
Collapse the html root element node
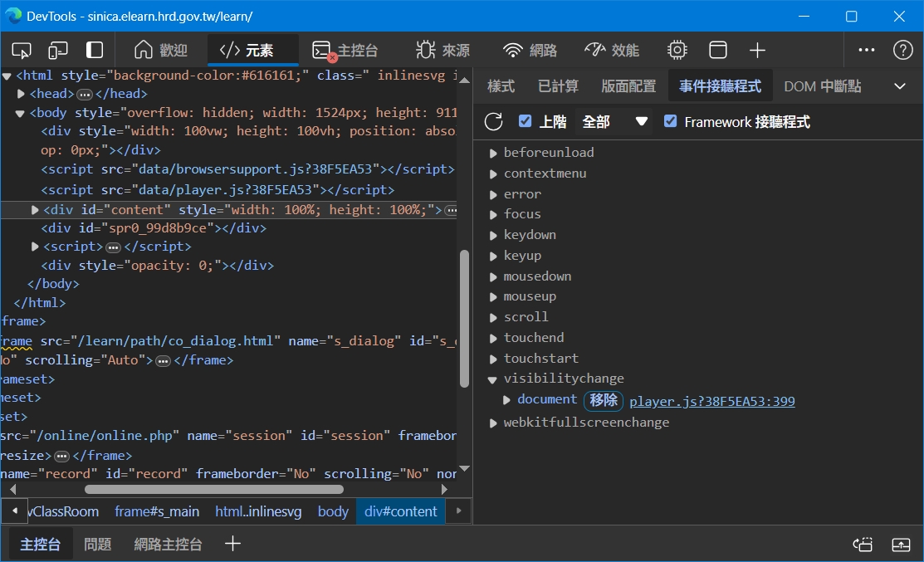(x=7, y=76)
